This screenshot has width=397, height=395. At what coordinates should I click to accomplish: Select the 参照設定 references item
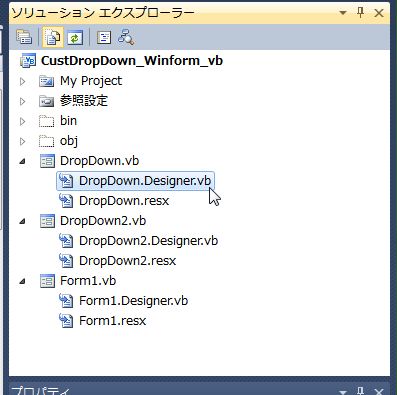click(84, 101)
